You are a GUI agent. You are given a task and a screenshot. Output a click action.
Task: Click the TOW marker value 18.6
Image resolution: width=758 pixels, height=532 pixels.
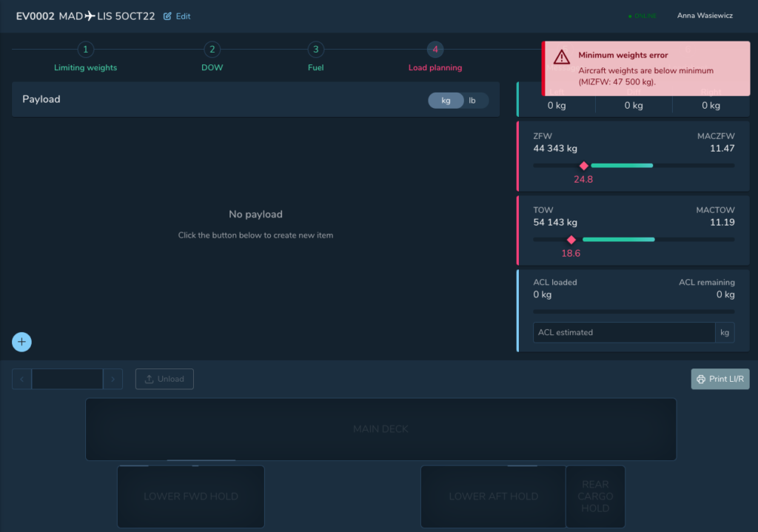tap(571, 253)
